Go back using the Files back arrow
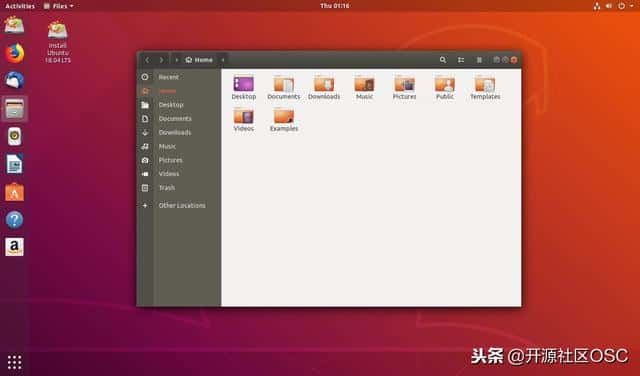This screenshot has height=376, width=640. pos(147,60)
